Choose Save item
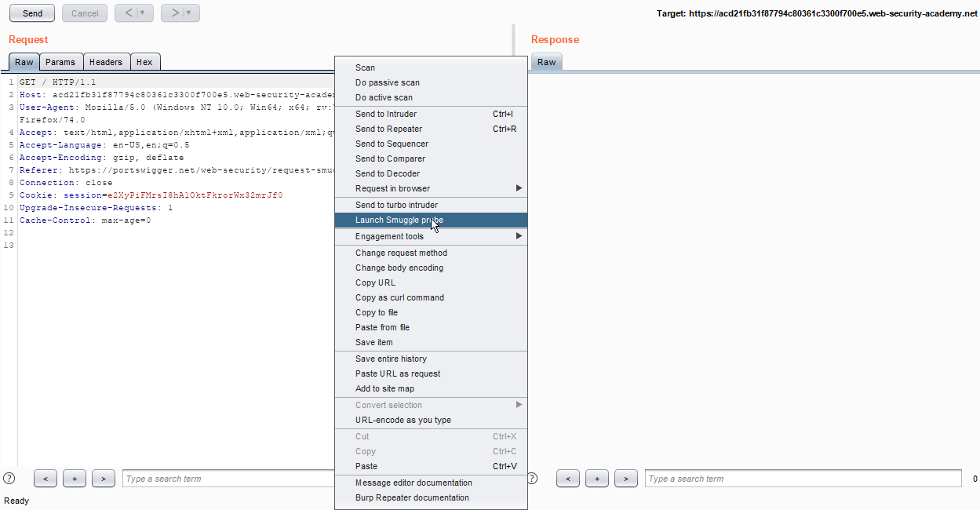 tap(431, 342)
